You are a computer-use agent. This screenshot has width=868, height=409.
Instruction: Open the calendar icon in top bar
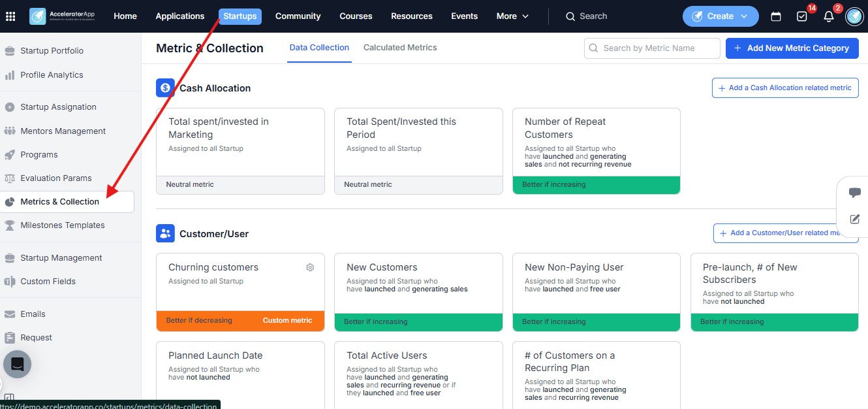coord(776,16)
